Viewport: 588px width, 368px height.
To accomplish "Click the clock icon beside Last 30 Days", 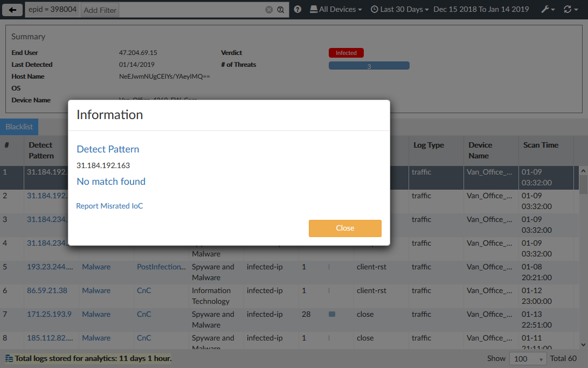I will click(373, 9).
